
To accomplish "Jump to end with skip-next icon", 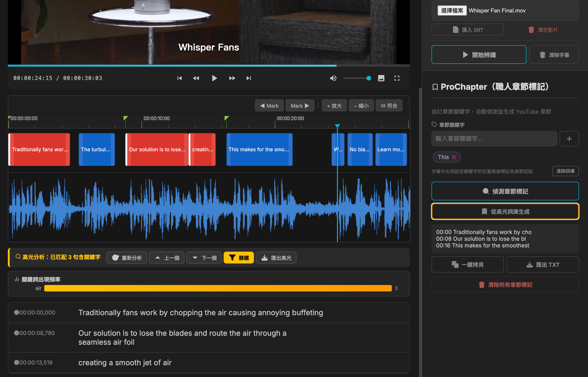I will click(249, 78).
